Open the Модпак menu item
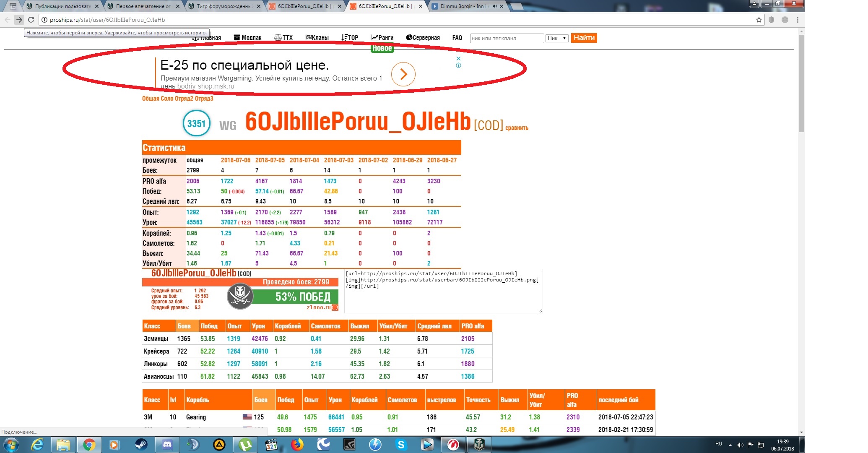 (x=247, y=38)
